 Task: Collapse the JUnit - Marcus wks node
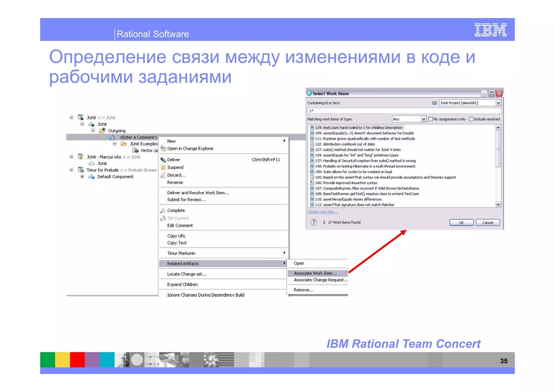click(71, 157)
